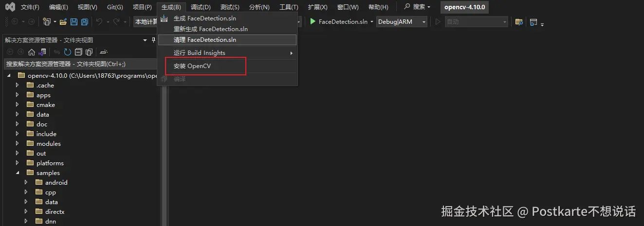The image size is (644, 226).
Task: Open the 测试(S) menu
Action: coord(230,7)
